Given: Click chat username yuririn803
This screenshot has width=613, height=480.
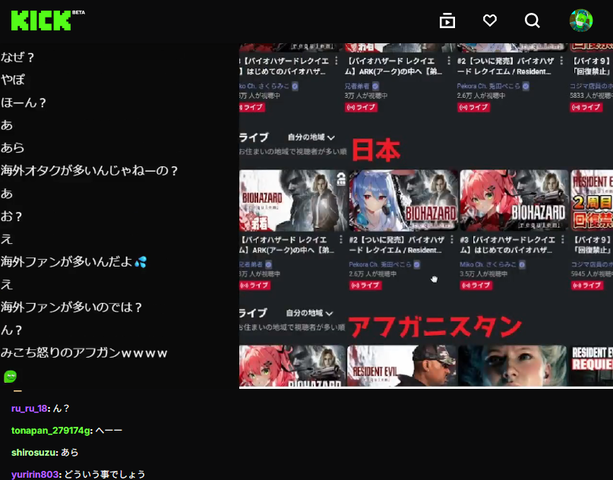Looking at the screenshot, I should click(36, 474).
